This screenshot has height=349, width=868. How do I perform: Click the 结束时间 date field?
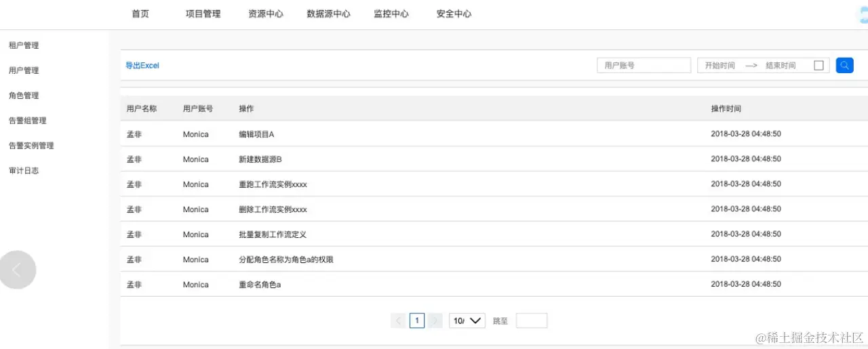[x=781, y=66]
